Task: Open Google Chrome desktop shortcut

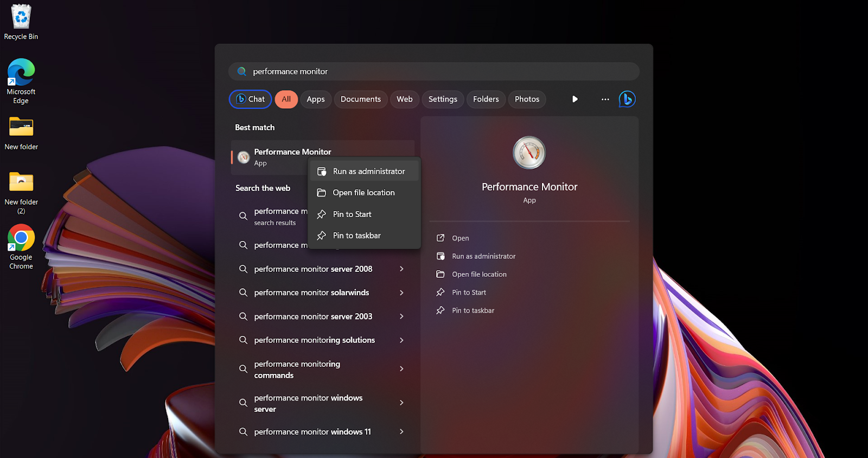Action: 21,247
